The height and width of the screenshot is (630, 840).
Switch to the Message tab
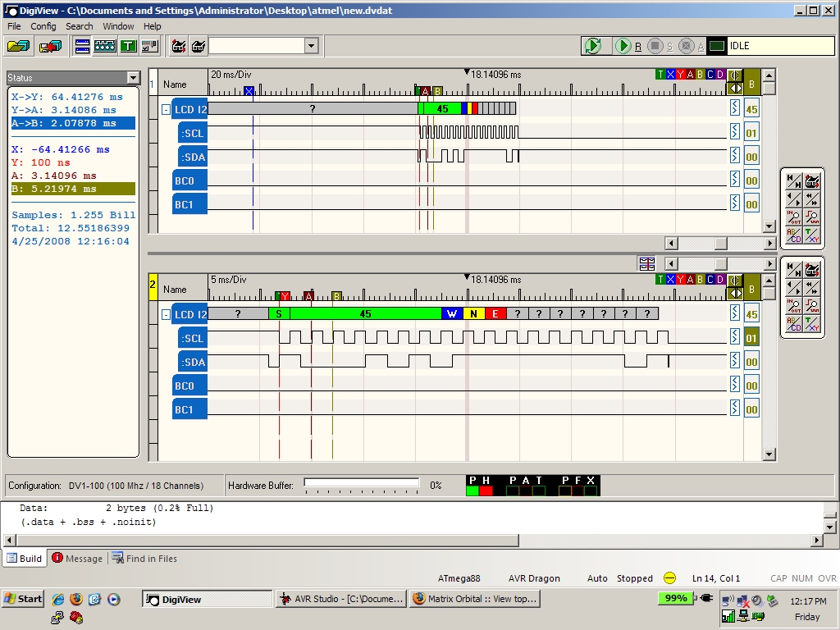pos(77,558)
